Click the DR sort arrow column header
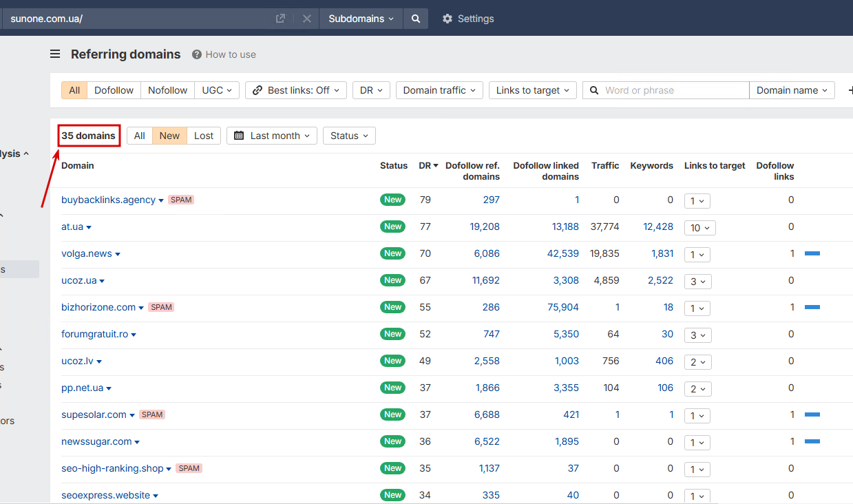This screenshot has width=853, height=504. pyautogui.click(x=428, y=166)
